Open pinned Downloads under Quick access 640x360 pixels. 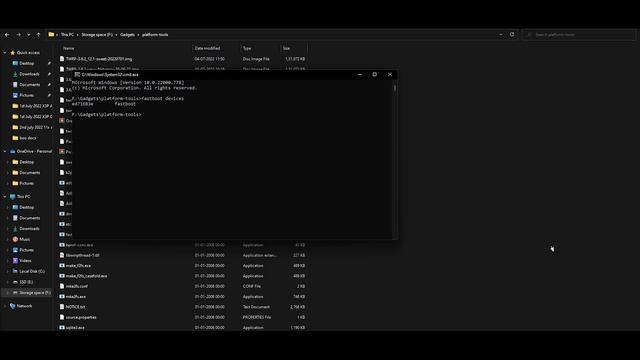click(29, 74)
